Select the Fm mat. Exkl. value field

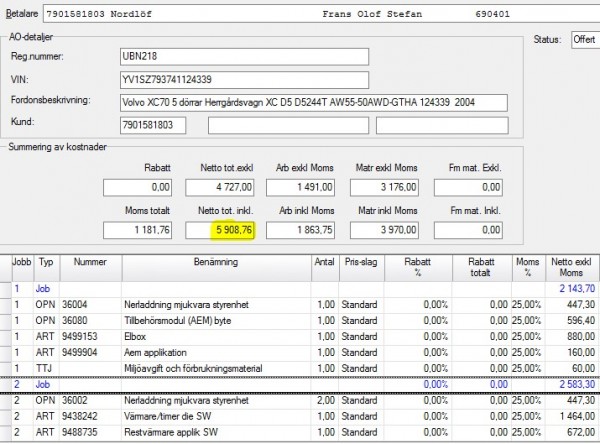pyautogui.click(x=468, y=188)
